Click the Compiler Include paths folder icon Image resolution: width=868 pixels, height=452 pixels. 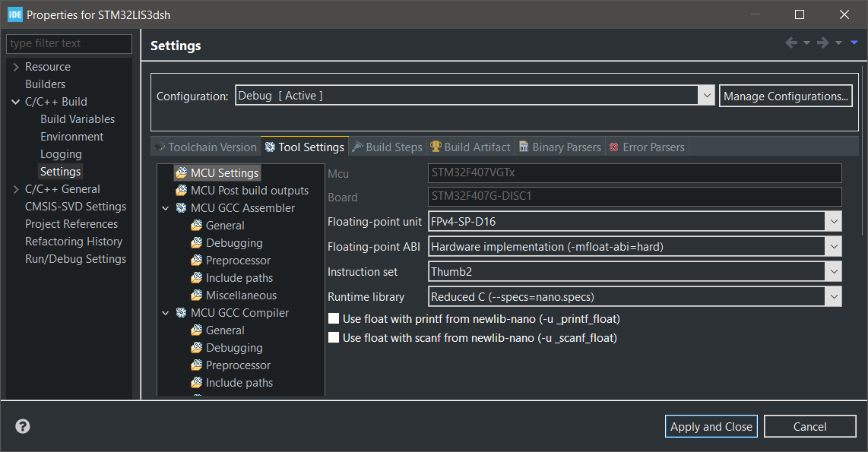(197, 383)
